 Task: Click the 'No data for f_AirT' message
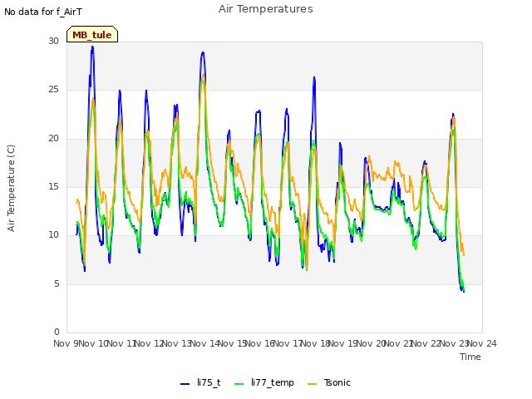click(x=43, y=12)
